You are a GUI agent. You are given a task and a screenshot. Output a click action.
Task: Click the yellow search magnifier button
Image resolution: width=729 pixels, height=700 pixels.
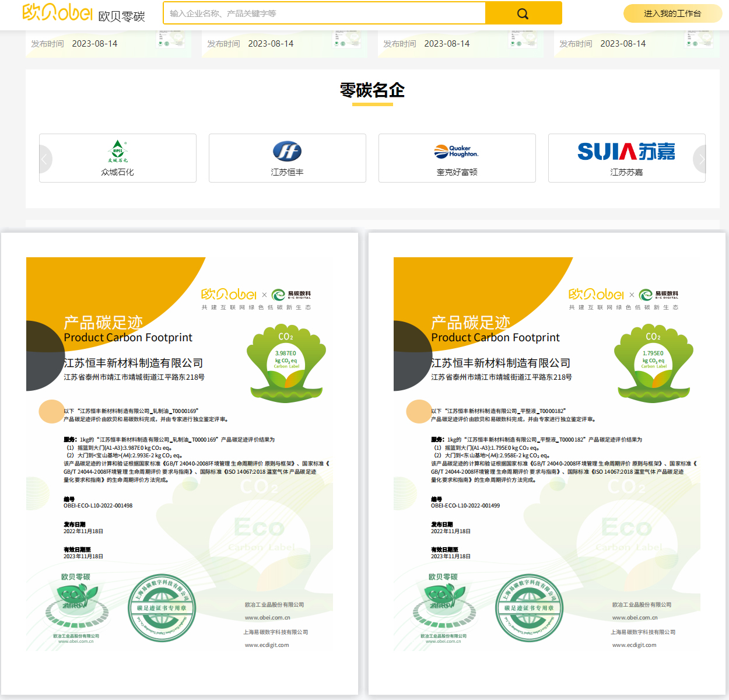click(x=523, y=13)
